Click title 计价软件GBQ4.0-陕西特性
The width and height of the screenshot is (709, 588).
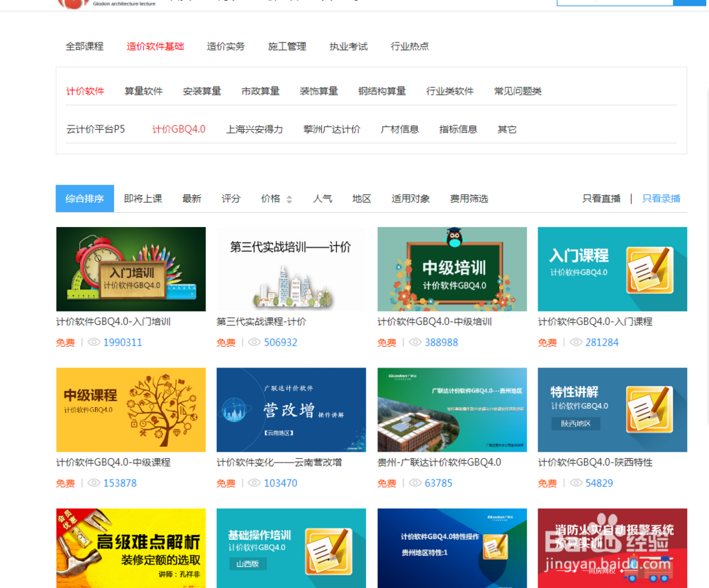(x=595, y=462)
